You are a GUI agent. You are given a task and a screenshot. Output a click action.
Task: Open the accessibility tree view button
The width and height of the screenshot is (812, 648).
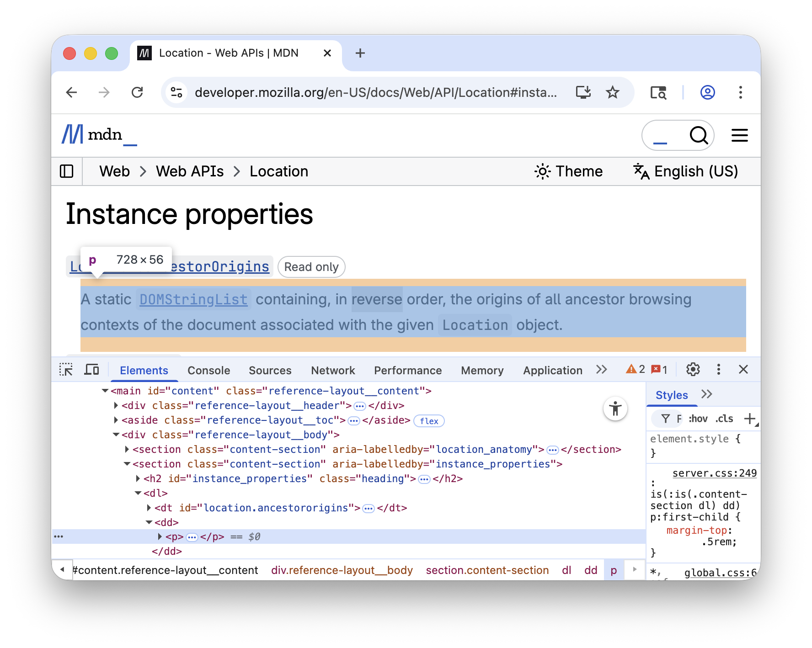[x=615, y=409]
